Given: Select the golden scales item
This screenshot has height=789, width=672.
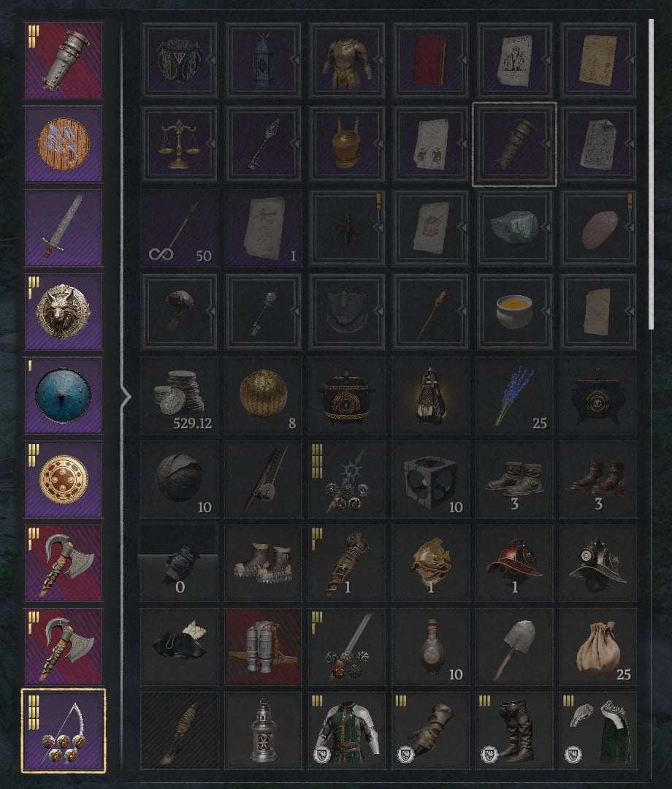Looking at the screenshot, I should [179, 144].
